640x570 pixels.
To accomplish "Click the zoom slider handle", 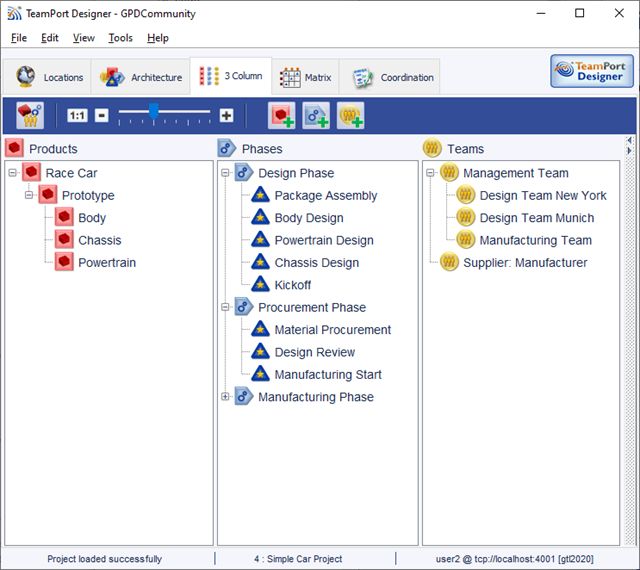I will 153,111.
